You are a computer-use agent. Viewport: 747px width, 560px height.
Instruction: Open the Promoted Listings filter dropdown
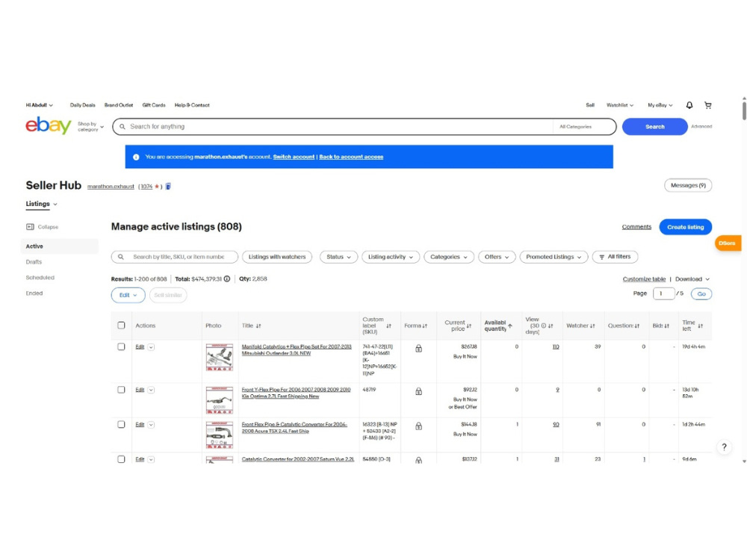[x=554, y=257]
